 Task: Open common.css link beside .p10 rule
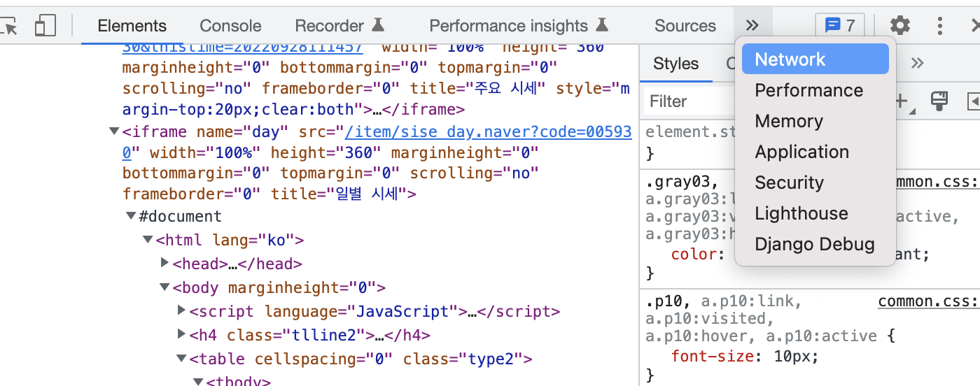(x=929, y=301)
